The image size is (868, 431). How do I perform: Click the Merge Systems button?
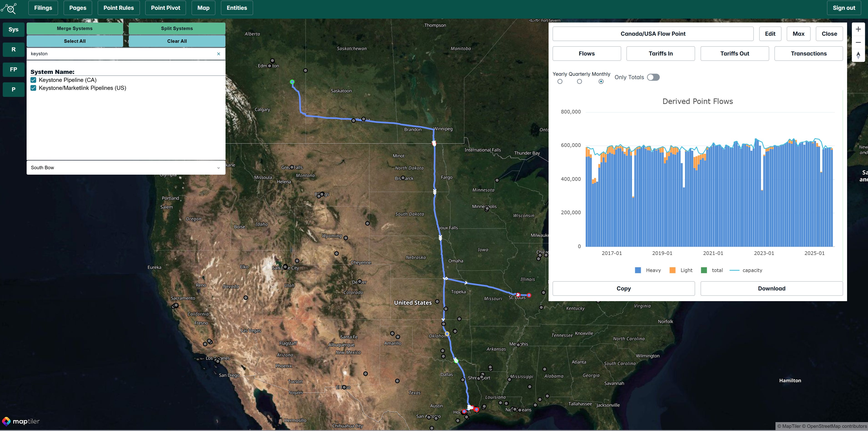(75, 28)
